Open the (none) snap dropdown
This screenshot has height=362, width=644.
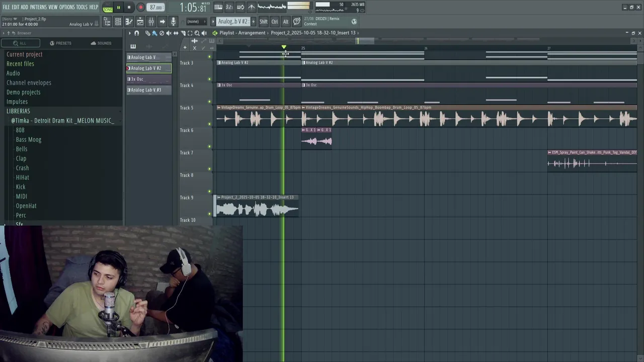196,22
